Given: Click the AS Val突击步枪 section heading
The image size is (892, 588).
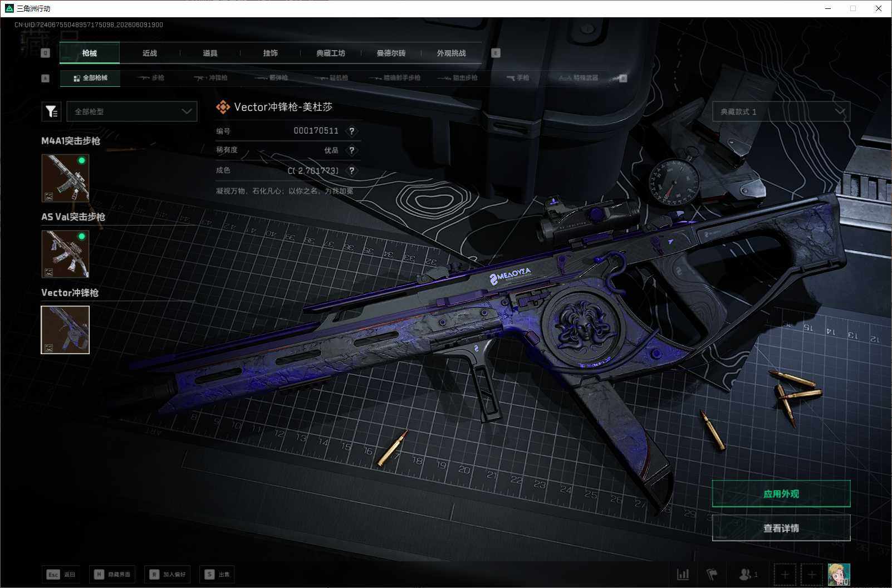Looking at the screenshot, I should point(73,217).
